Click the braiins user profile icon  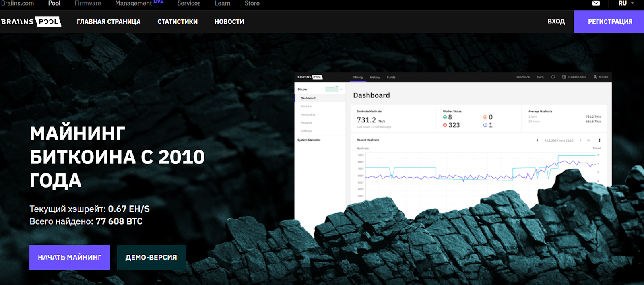pyautogui.click(x=595, y=77)
